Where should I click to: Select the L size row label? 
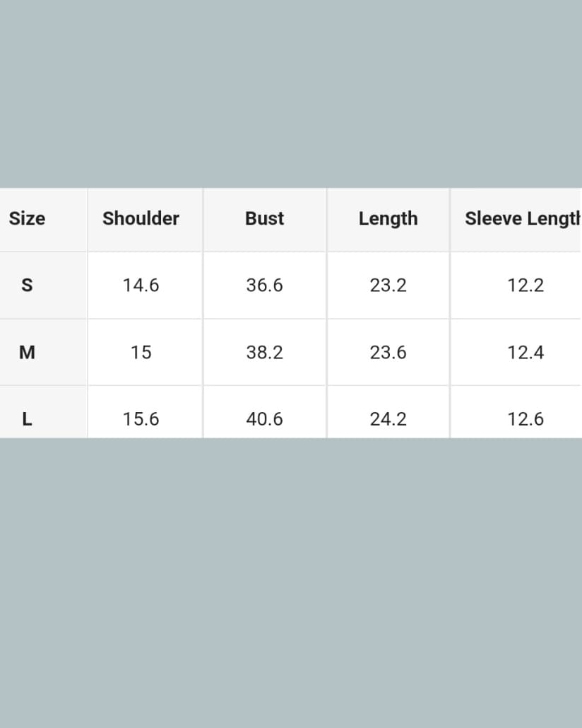27,418
